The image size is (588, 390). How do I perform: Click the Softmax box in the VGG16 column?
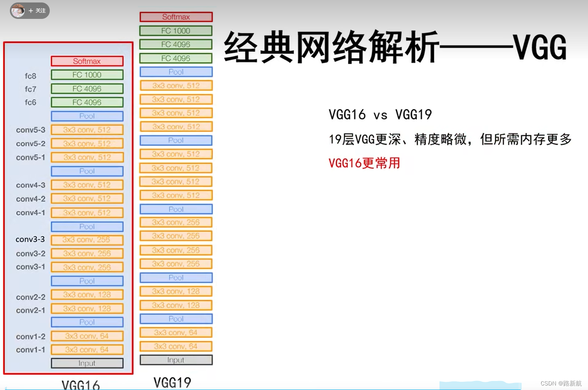(87, 60)
